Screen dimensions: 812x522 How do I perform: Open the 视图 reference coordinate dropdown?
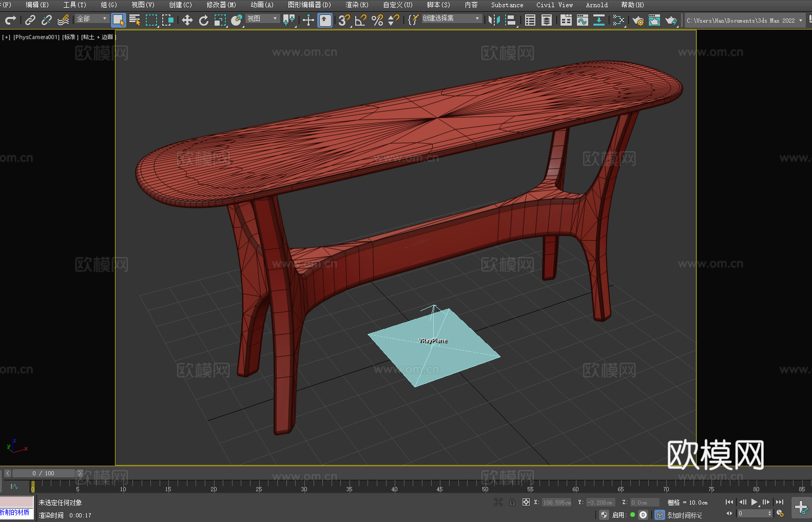tap(262, 18)
